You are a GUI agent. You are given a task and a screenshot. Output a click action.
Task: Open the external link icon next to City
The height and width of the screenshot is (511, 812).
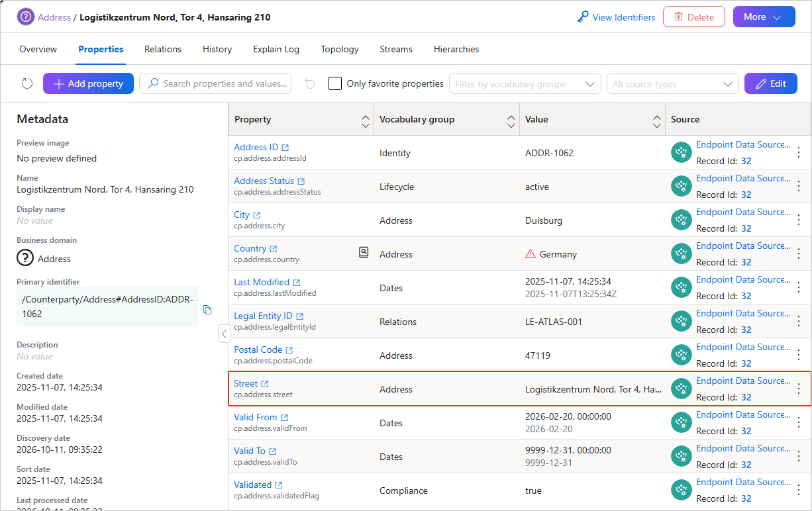tap(257, 215)
